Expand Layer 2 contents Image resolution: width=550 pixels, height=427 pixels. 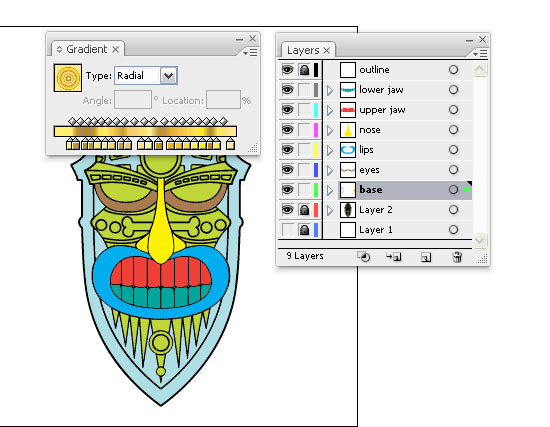click(330, 210)
